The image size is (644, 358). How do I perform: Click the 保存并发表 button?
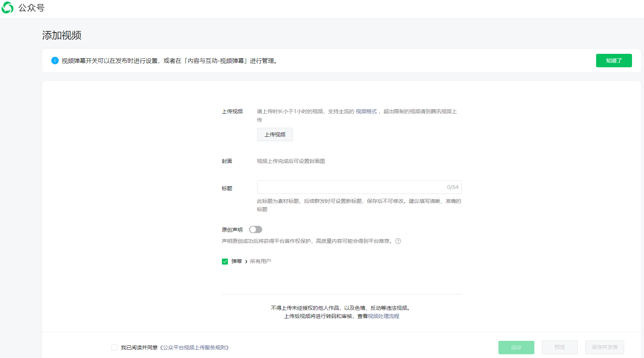point(604,348)
